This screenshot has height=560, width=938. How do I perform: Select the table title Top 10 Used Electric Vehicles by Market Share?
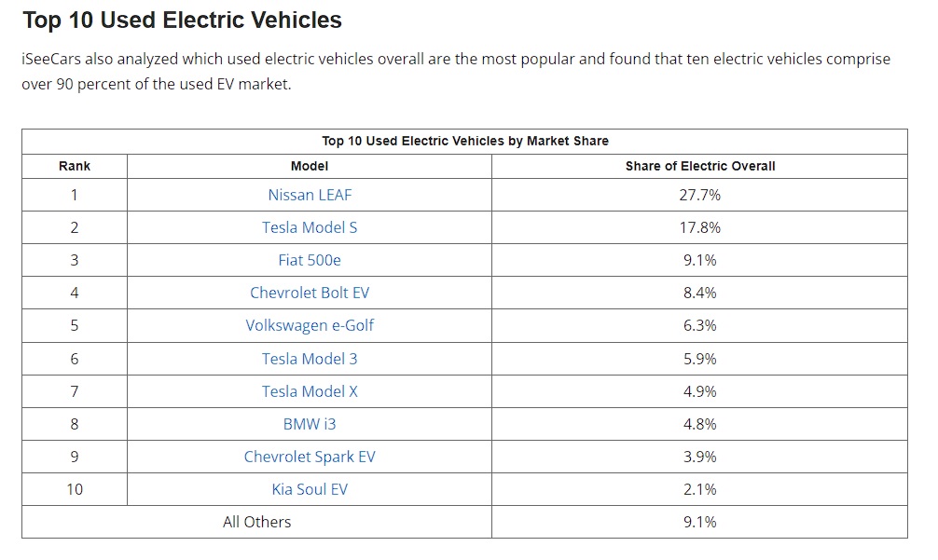(465, 141)
